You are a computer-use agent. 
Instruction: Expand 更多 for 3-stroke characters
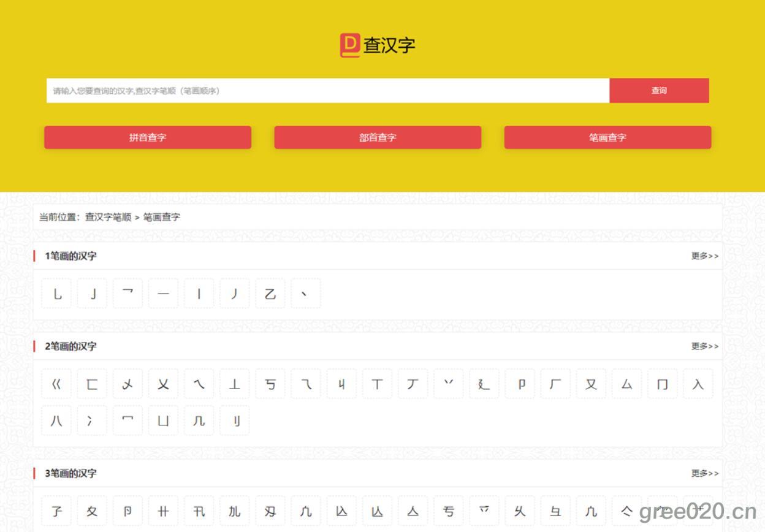tap(704, 473)
